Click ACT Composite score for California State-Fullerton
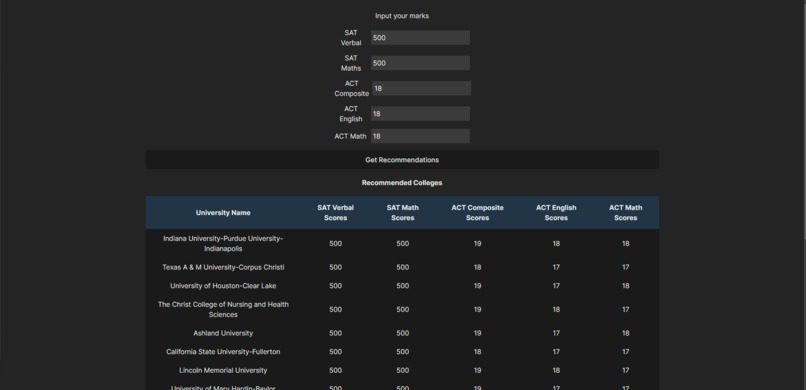The image size is (806, 390). click(478, 351)
